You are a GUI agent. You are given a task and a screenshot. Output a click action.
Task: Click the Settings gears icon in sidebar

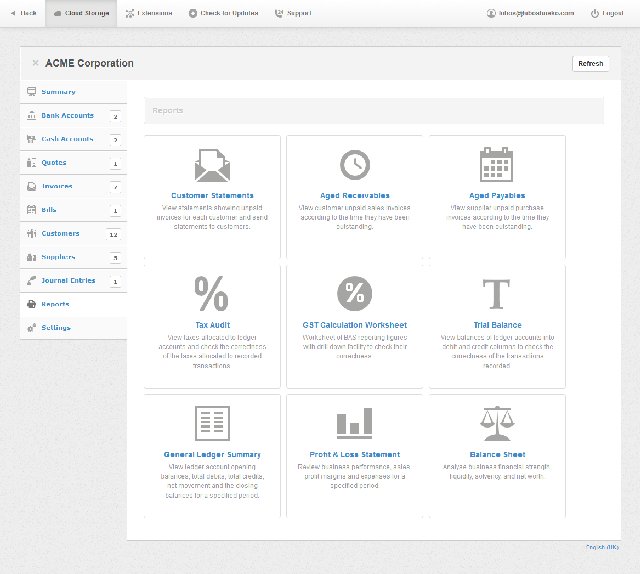pos(31,327)
